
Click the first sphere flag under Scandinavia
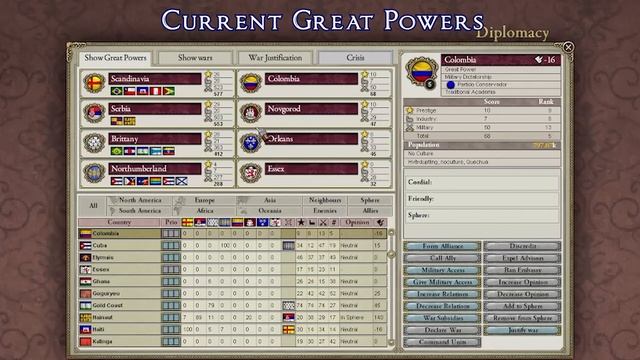117,91
